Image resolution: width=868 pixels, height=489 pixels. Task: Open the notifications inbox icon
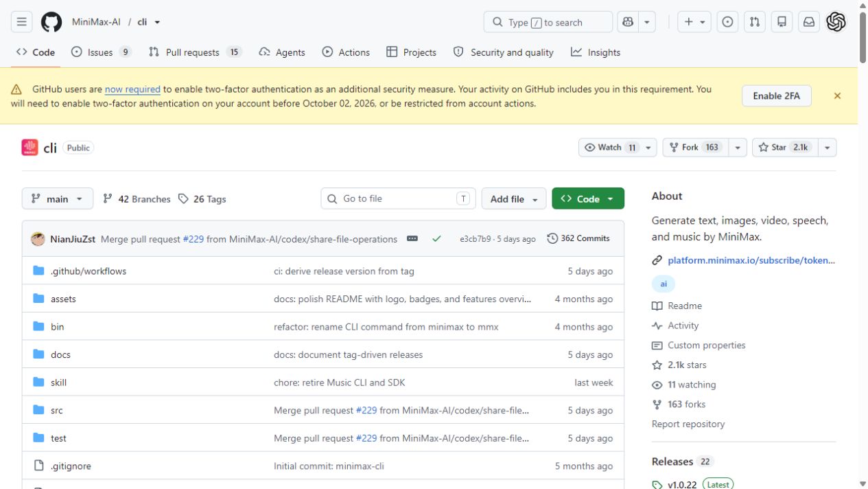click(x=809, y=22)
